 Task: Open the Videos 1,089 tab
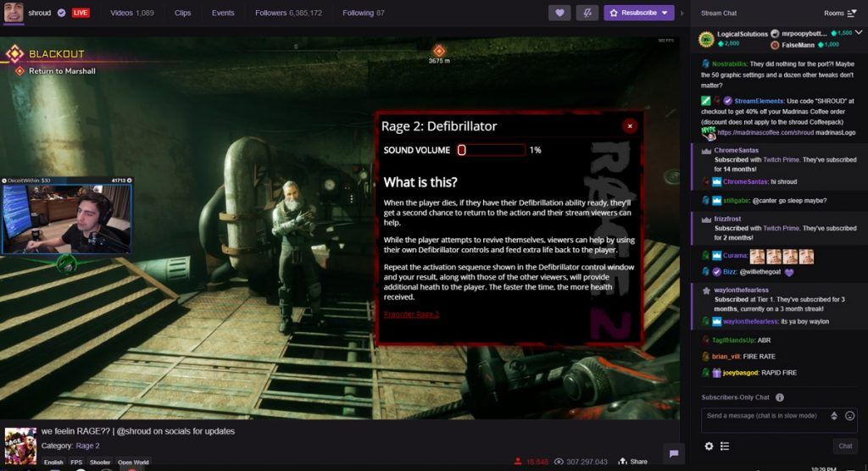coord(131,13)
